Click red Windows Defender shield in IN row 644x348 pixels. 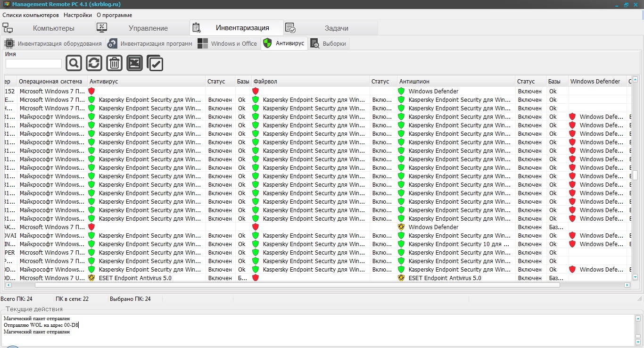572,244
